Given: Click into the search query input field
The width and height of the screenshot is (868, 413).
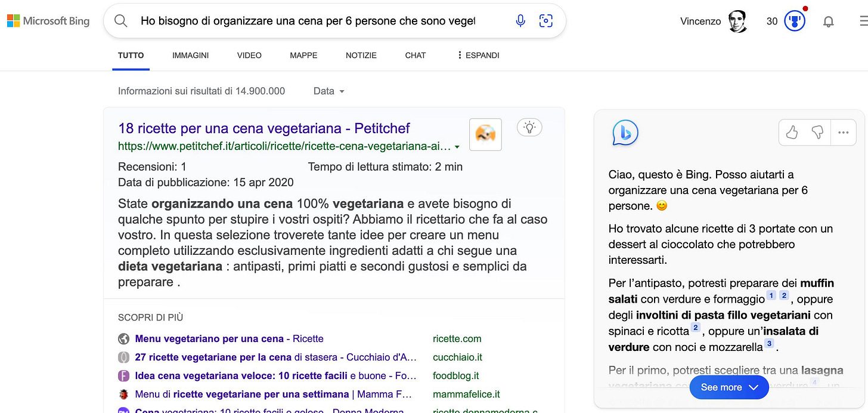Looking at the screenshot, I should pos(308,21).
